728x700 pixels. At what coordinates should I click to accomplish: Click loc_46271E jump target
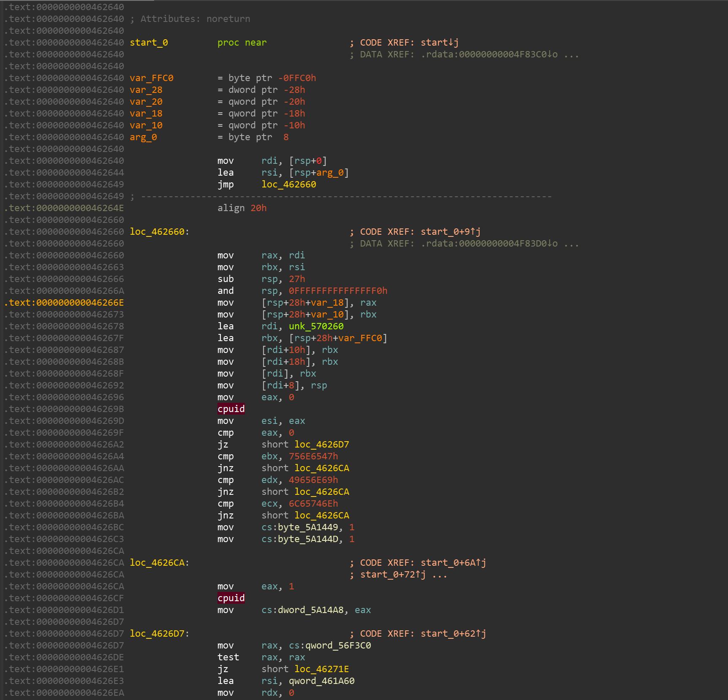(322, 669)
